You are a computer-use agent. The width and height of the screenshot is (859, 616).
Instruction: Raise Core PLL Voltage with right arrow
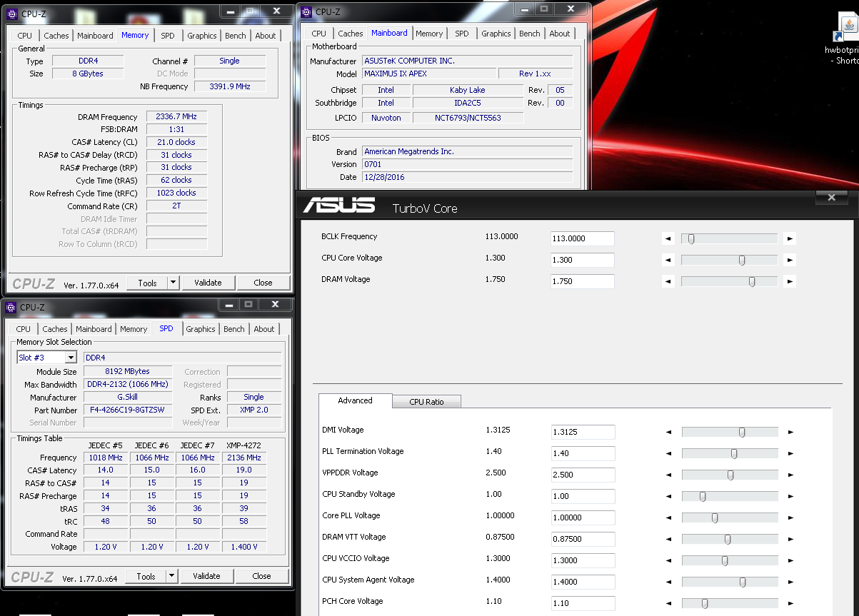pyautogui.click(x=790, y=517)
